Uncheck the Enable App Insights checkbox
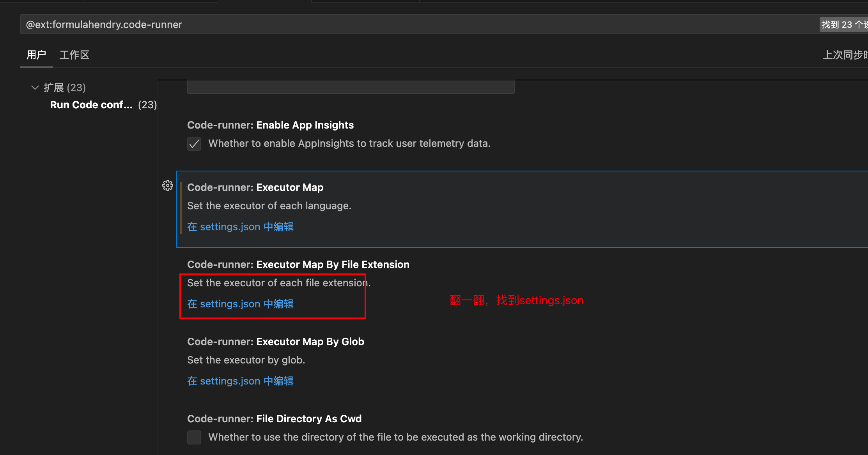The width and height of the screenshot is (868, 455). [194, 144]
